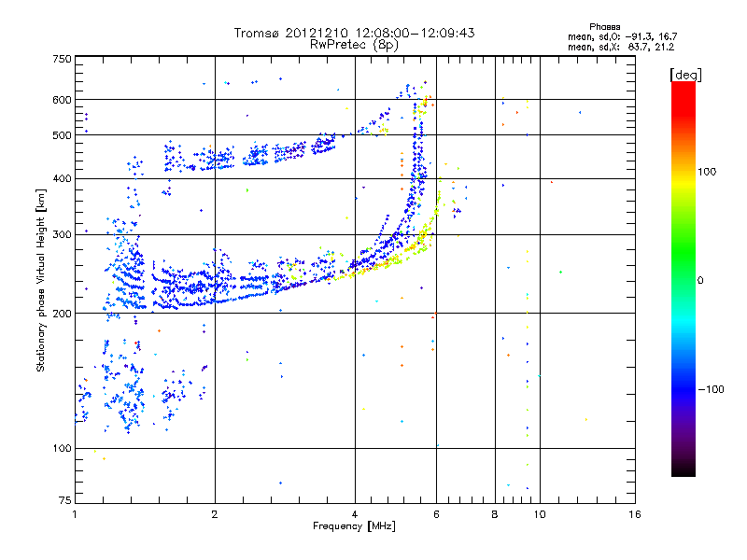Viewport: 747px width, 560px height.
Task: Click the y-axis tick label '400'
Action: [x=62, y=178]
